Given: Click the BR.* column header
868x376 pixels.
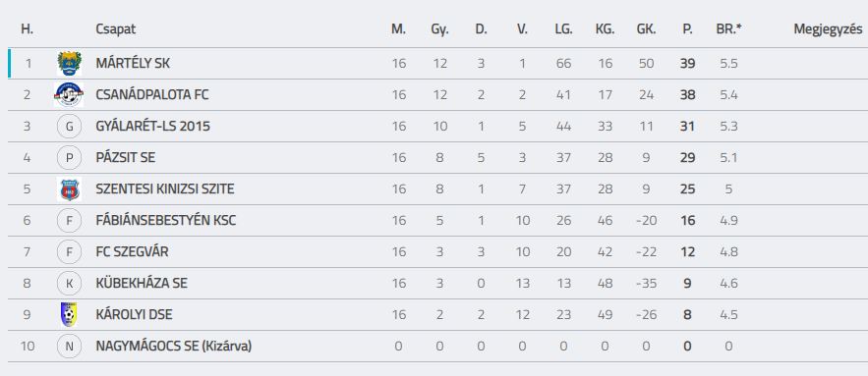Looking at the screenshot, I should [x=728, y=29].
